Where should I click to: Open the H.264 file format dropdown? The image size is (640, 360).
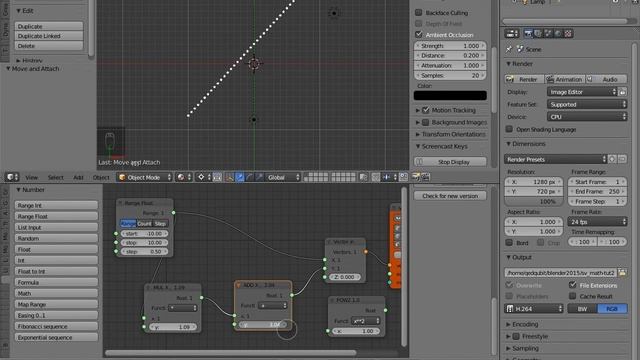534,309
